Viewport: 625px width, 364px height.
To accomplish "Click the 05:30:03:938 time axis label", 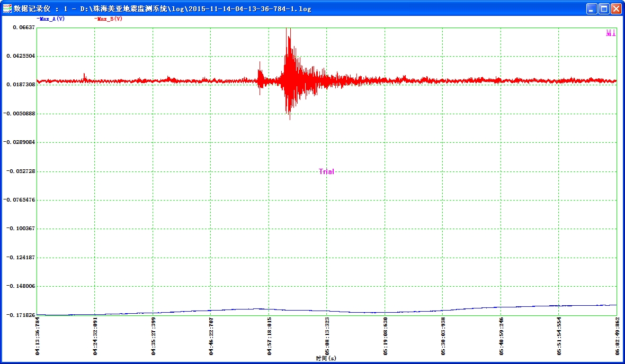I will tap(443, 336).
